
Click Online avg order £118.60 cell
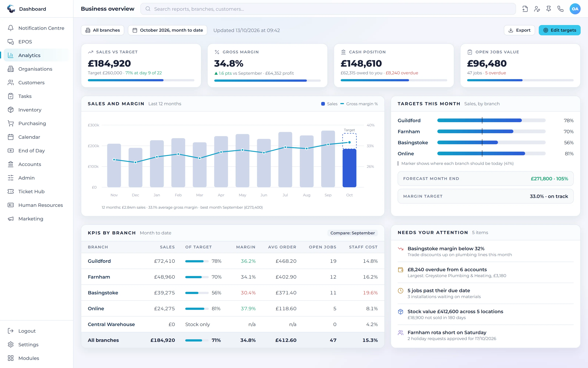[286, 309]
